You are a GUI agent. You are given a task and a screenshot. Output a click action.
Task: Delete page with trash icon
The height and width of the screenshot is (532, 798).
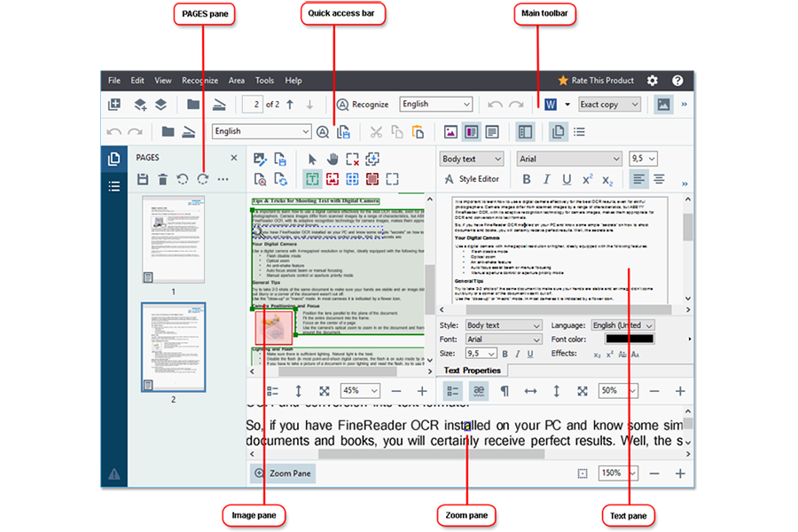point(163,179)
